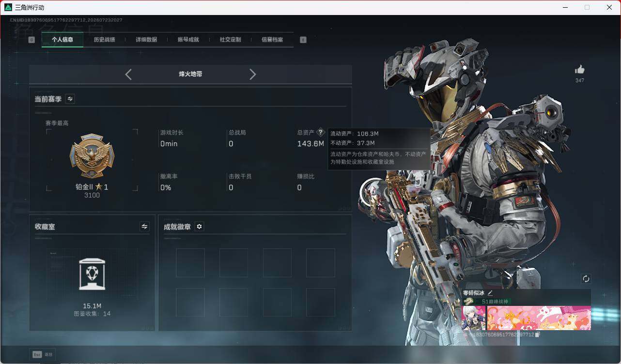
Task: Click the question mark next to 总资产
Action: pyautogui.click(x=320, y=132)
